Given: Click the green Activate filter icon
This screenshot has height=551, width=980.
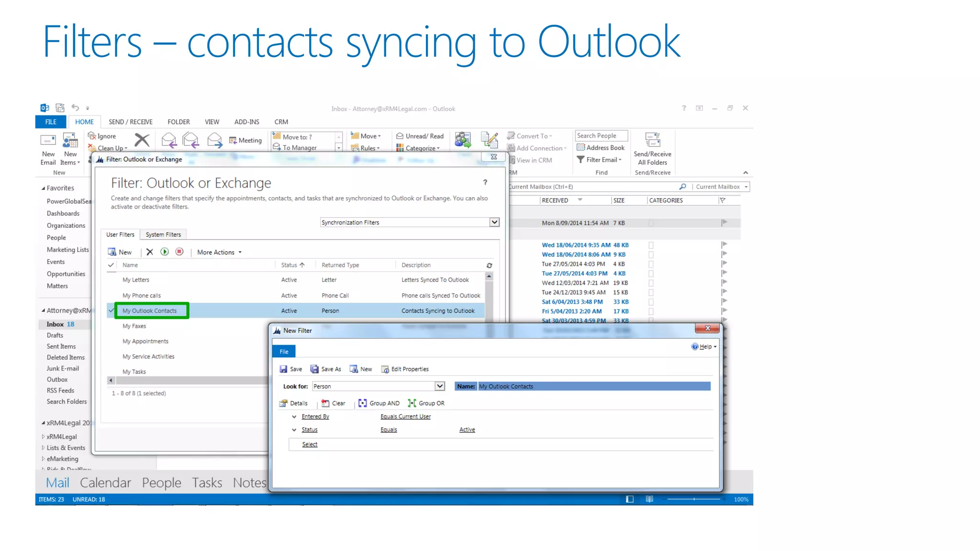Looking at the screenshot, I should [x=165, y=252].
